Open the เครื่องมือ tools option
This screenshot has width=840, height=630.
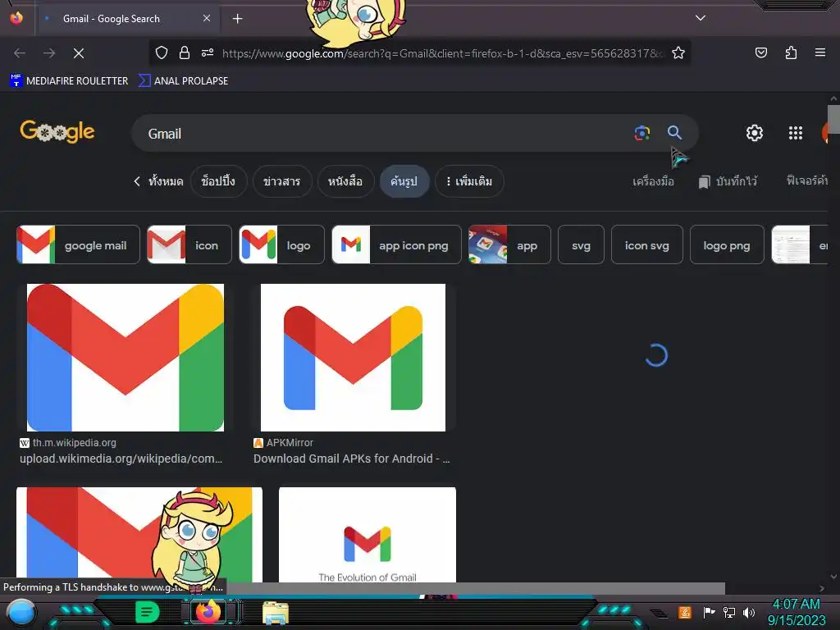653,181
